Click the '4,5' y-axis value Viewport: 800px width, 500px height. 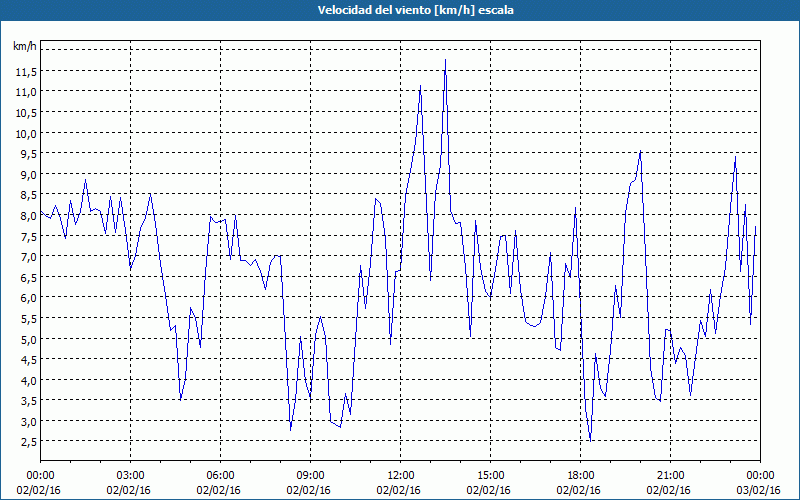[28, 360]
